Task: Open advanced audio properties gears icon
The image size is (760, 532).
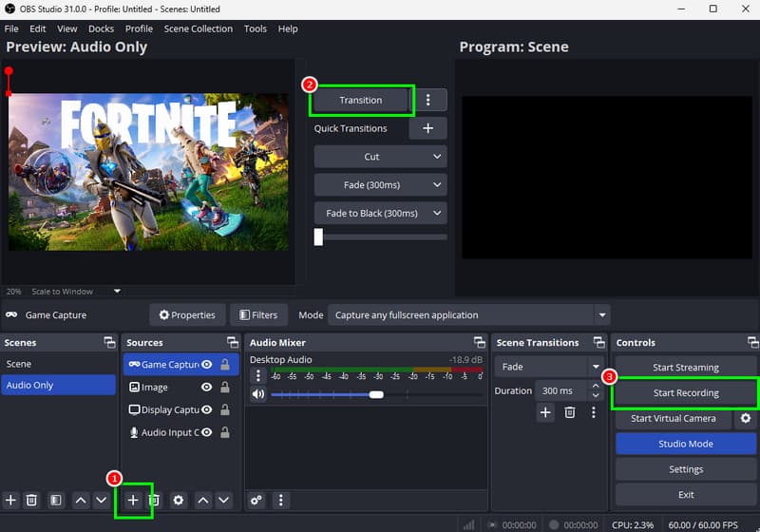Action: pos(256,500)
